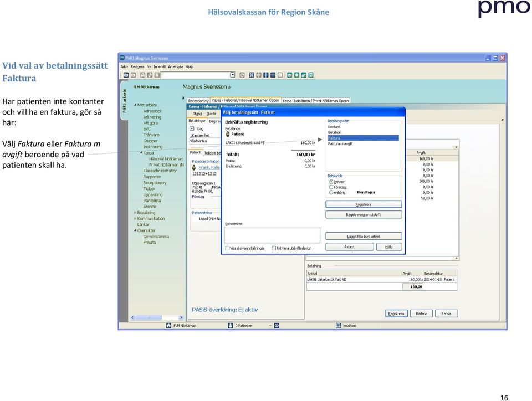Image resolution: width=532 pixels, height=401 pixels.
Task: Open the Arbetsyta menu
Action: [x=176, y=67]
